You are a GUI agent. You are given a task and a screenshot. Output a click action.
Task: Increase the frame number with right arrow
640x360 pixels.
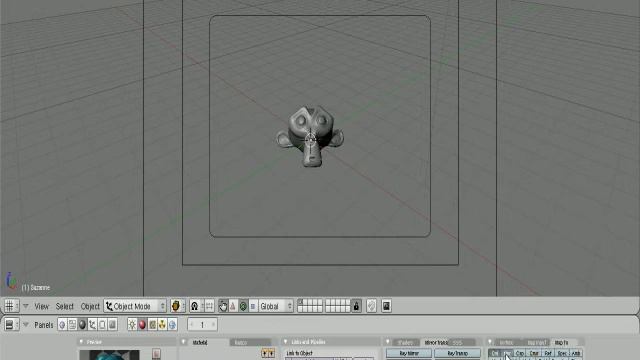(x=213, y=325)
